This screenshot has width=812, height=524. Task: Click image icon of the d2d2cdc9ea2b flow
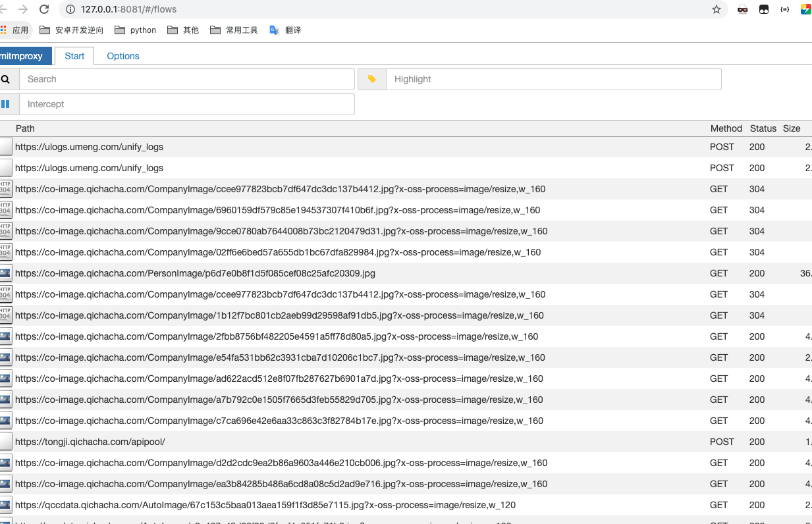point(5,463)
